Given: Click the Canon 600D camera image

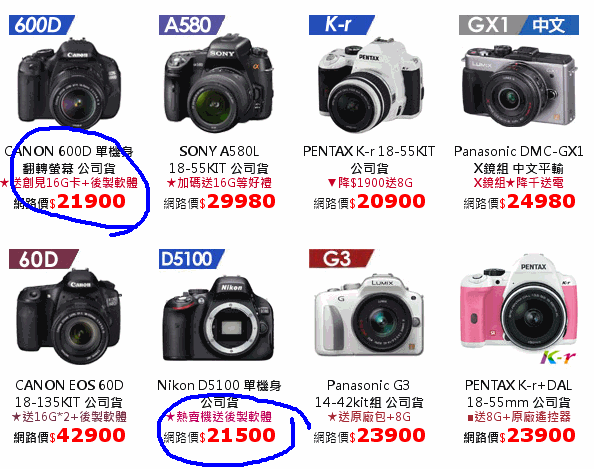Looking at the screenshot, I should (69, 83).
